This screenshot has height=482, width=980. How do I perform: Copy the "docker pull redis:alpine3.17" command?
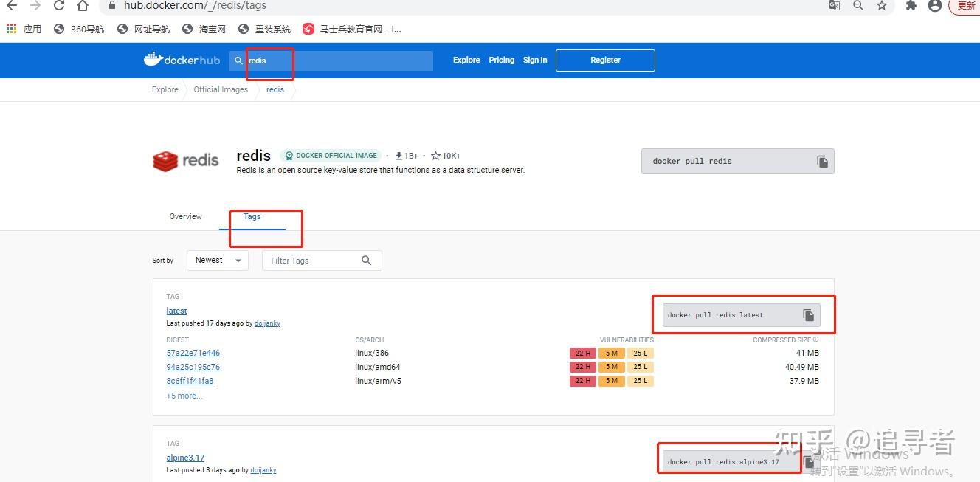tap(808, 461)
